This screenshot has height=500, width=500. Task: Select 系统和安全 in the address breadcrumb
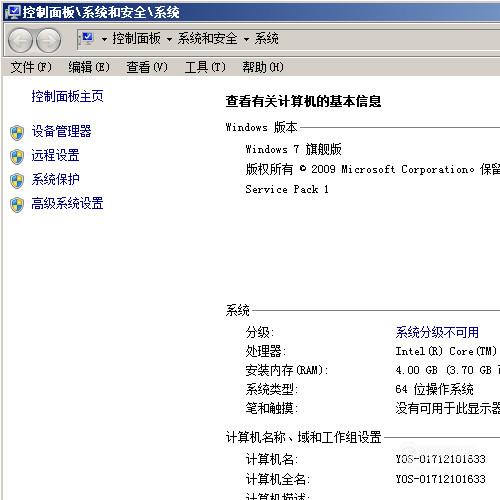(x=207, y=39)
